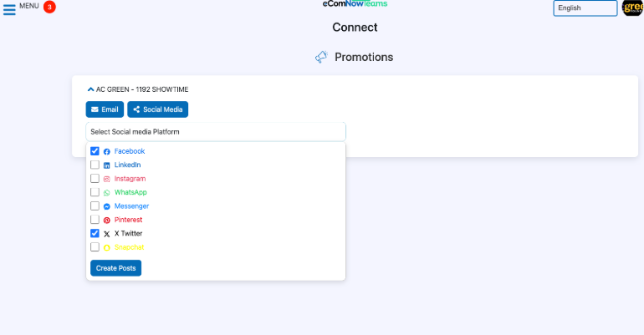The height and width of the screenshot is (335, 644).
Task: Check the Instagram checkbox
Action: click(x=95, y=179)
